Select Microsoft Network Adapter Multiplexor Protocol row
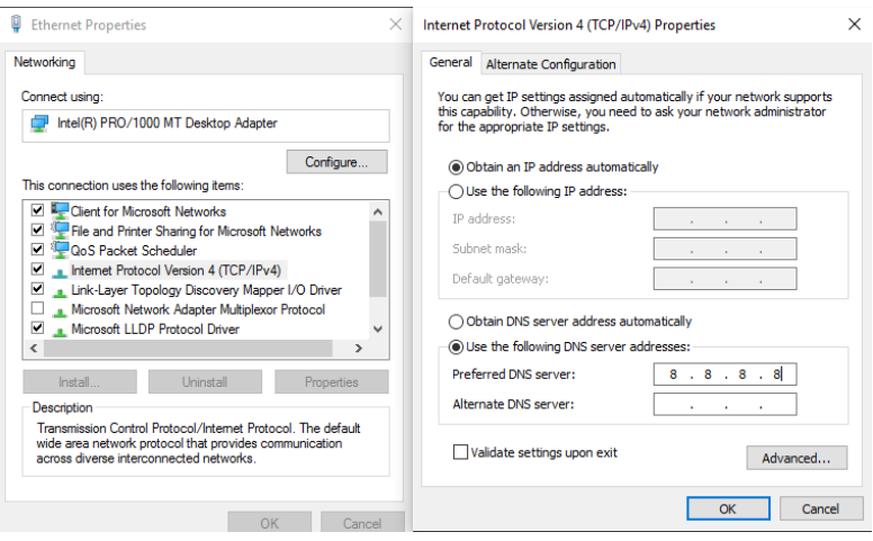 point(198,309)
